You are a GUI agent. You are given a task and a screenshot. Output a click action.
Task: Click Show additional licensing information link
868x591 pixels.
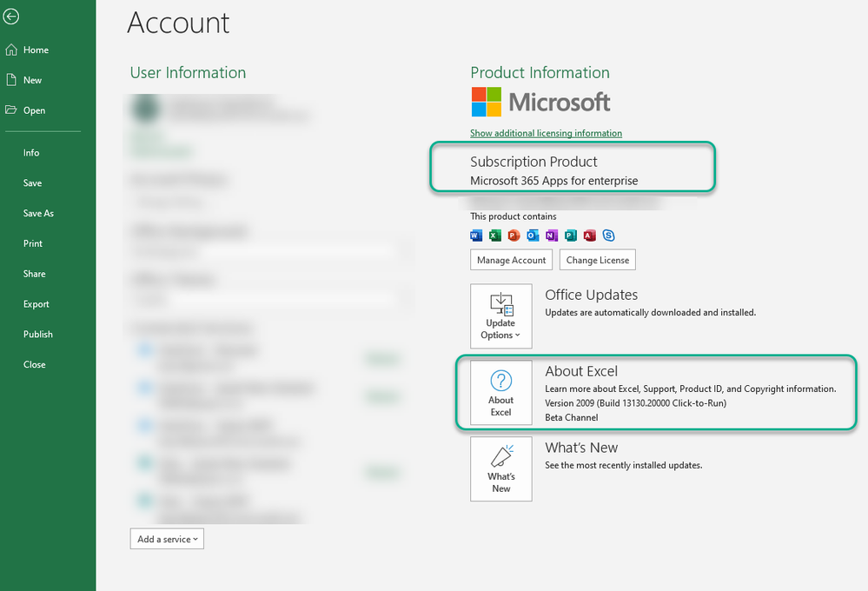pos(546,133)
